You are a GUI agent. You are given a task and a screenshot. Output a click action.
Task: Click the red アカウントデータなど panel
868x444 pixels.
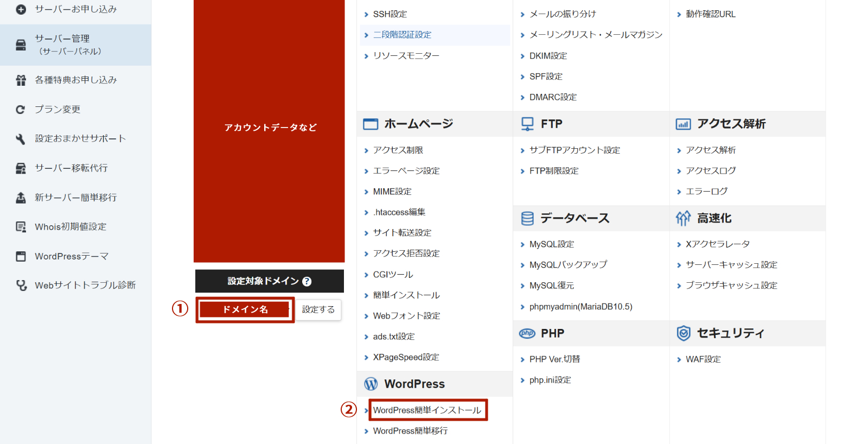coord(269,128)
